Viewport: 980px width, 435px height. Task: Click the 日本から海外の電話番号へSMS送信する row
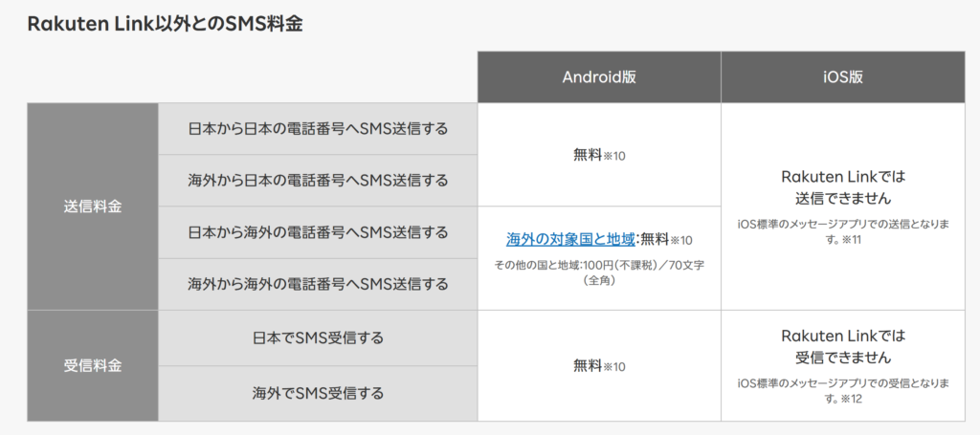point(318,232)
